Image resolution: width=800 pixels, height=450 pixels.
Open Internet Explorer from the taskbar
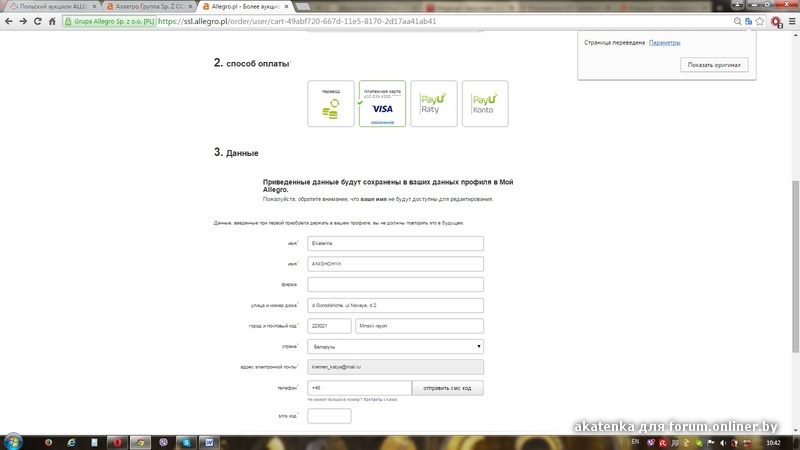tap(71, 442)
